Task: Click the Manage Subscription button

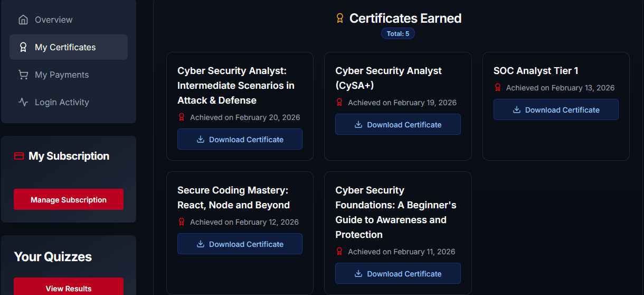Action: pos(69,200)
